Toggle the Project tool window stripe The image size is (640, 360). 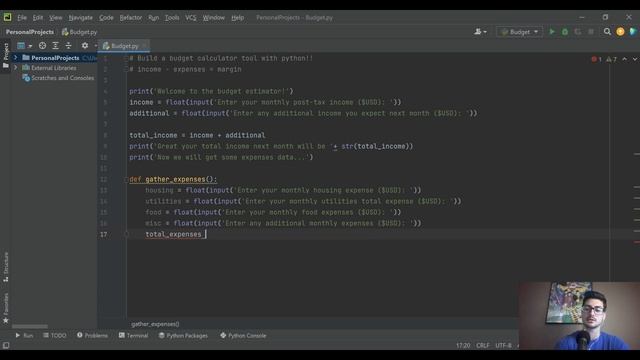point(6,56)
